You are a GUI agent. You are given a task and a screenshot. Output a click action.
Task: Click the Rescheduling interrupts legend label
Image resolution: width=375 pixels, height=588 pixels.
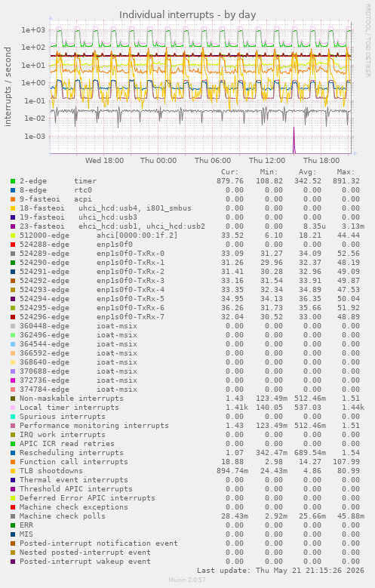pyautogui.click(x=71, y=453)
